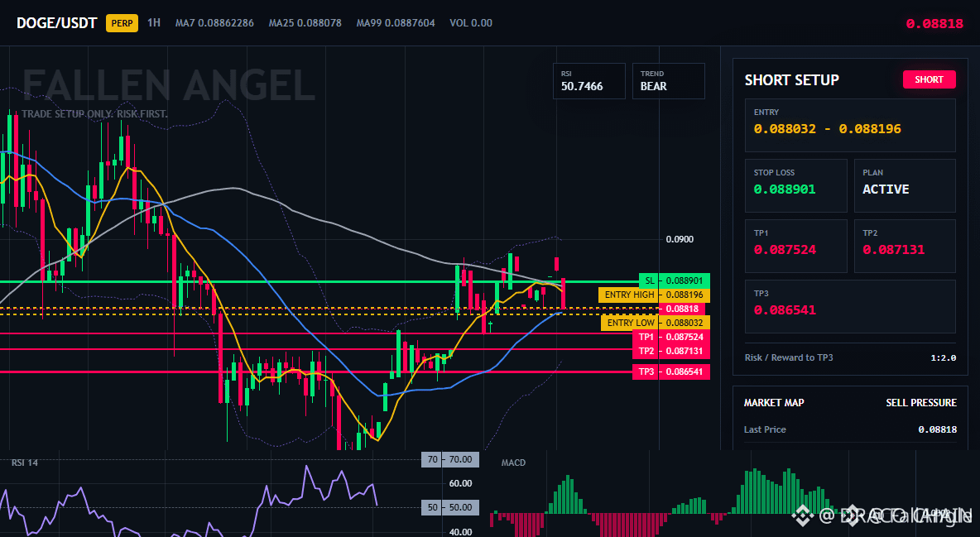Click the DOGE/USDT pair title

tap(56, 23)
